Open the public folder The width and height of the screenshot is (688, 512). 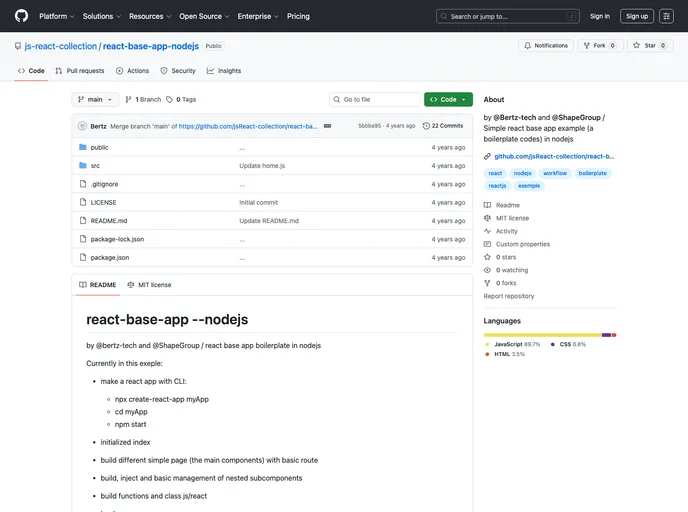point(99,147)
